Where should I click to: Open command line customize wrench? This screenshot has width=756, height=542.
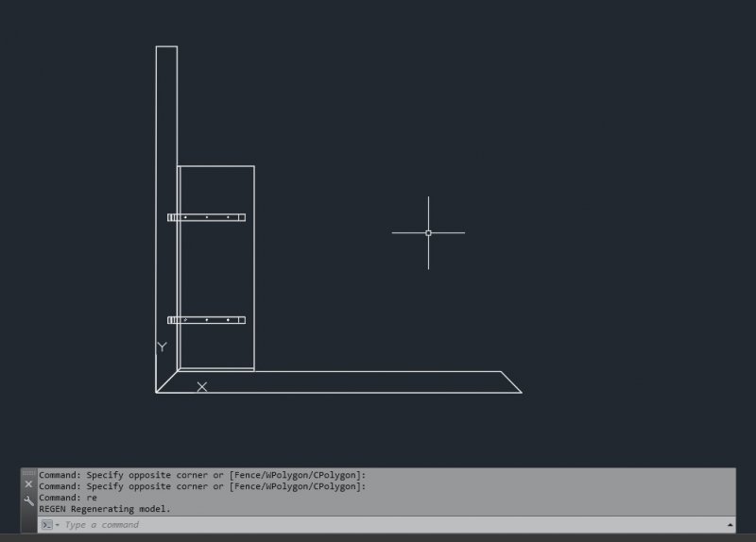28,501
